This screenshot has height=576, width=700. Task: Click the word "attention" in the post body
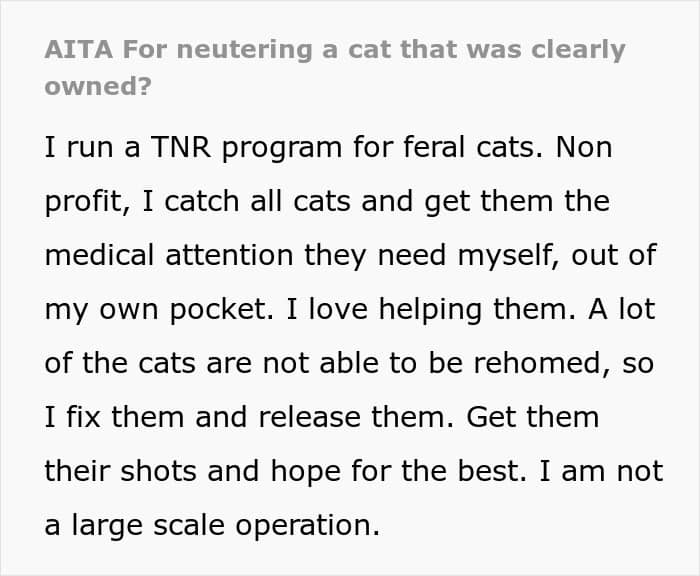(229, 255)
